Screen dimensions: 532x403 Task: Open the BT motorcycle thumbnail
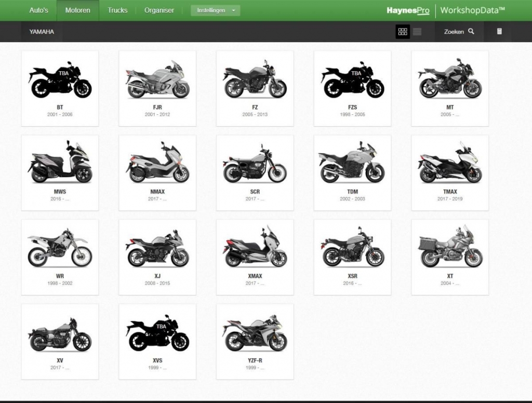60,80
